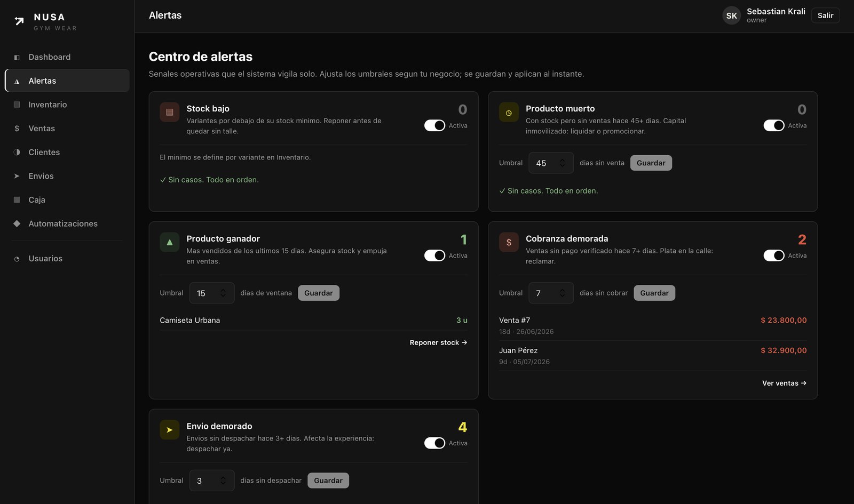Toggle the Cobranza demorada alert off
The width and height of the screenshot is (854, 504).
[774, 255]
